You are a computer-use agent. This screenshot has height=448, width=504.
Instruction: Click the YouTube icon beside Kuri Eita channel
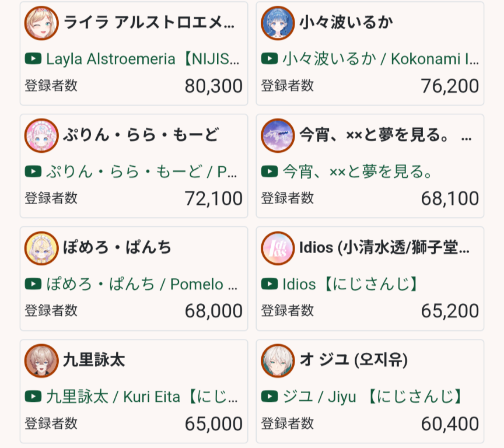click(33, 396)
